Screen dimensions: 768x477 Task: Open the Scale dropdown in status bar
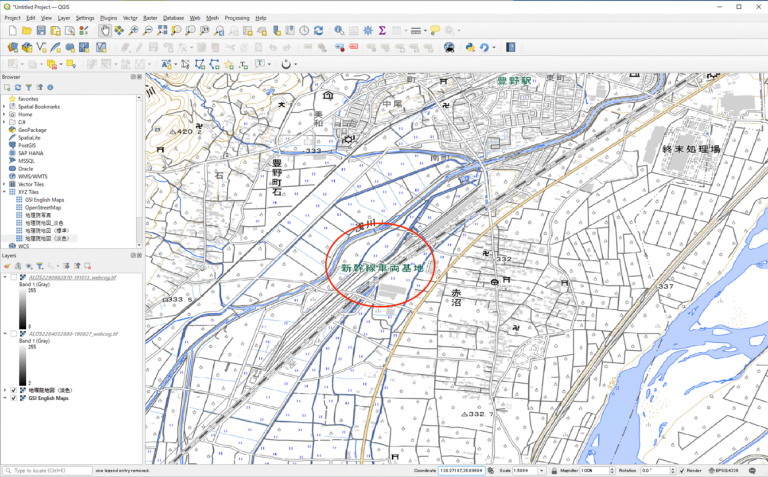[541, 471]
